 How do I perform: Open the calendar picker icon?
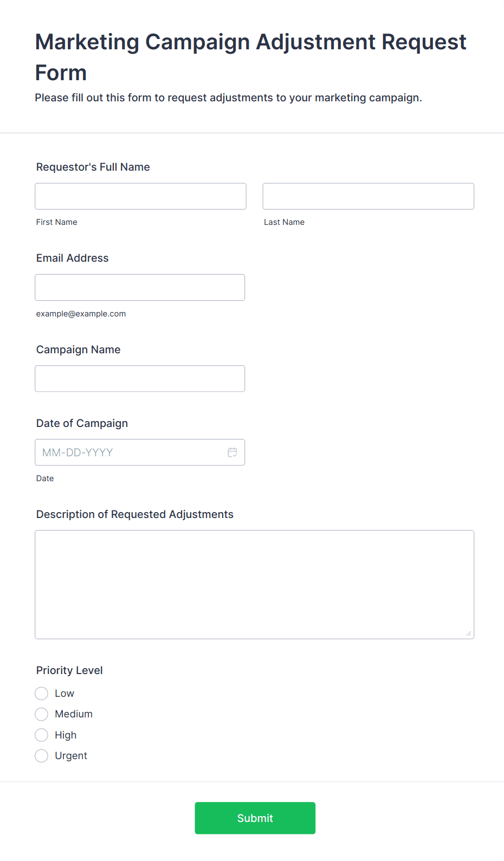pos(232,452)
